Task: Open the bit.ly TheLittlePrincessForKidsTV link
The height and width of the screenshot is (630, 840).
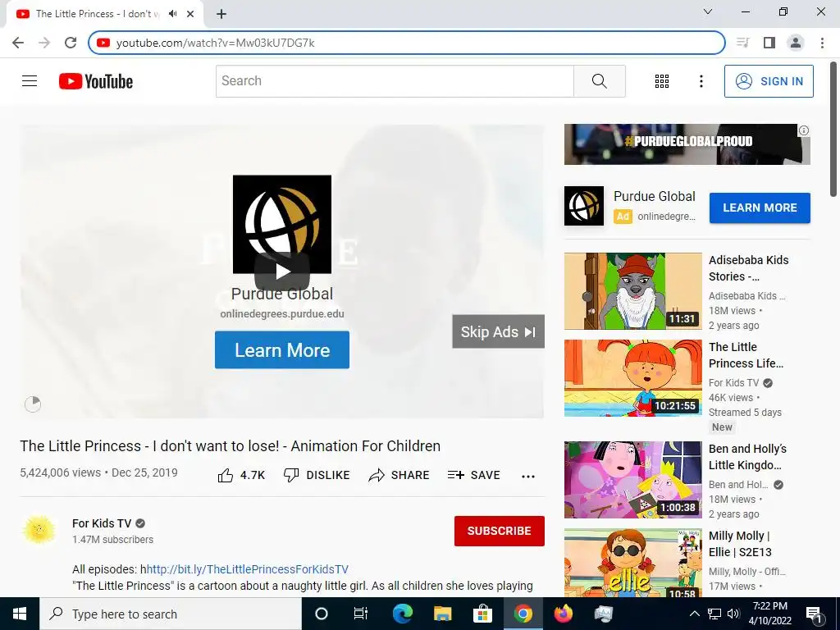Action: point(248,569)
